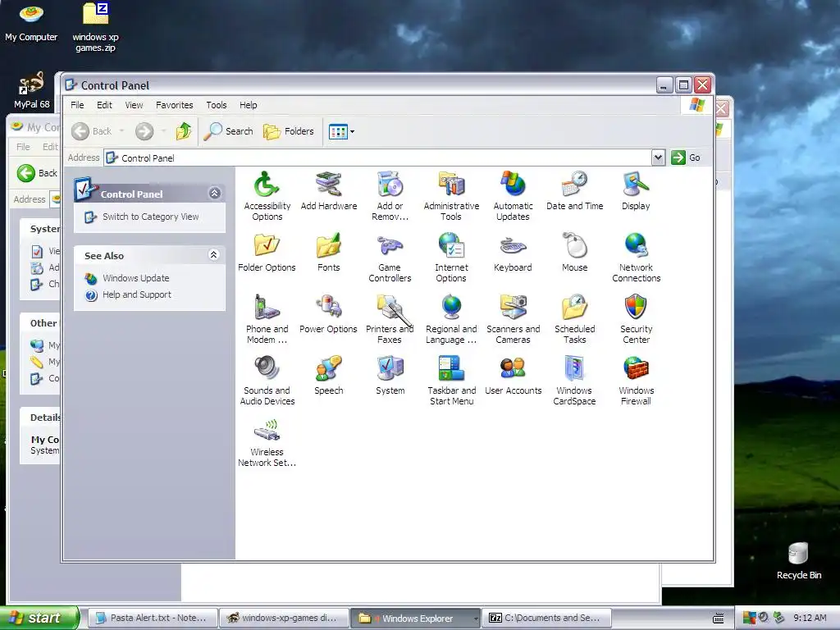Open the Forward button history dropdown arrow
This screenshot has width=840, height=630.
click(x=163, y=131)
